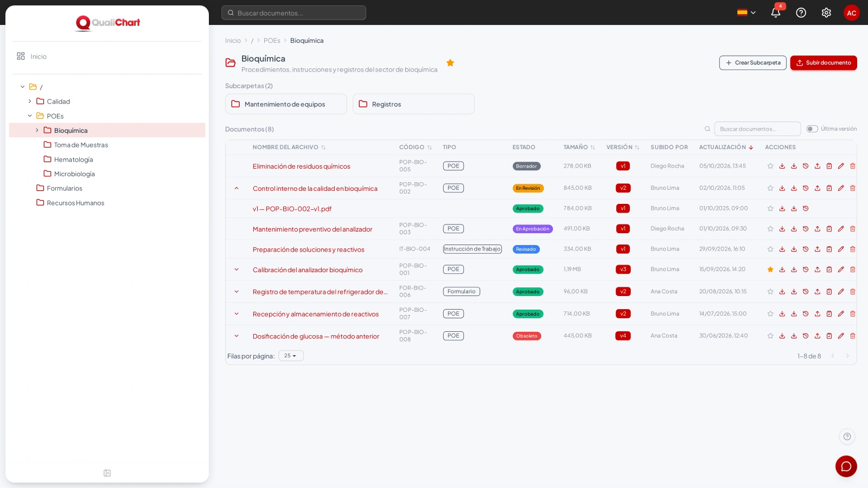Toggle the Última versión switch
Image resolution: width=868 pixels, height=488 pixels.
click(812, 129)
